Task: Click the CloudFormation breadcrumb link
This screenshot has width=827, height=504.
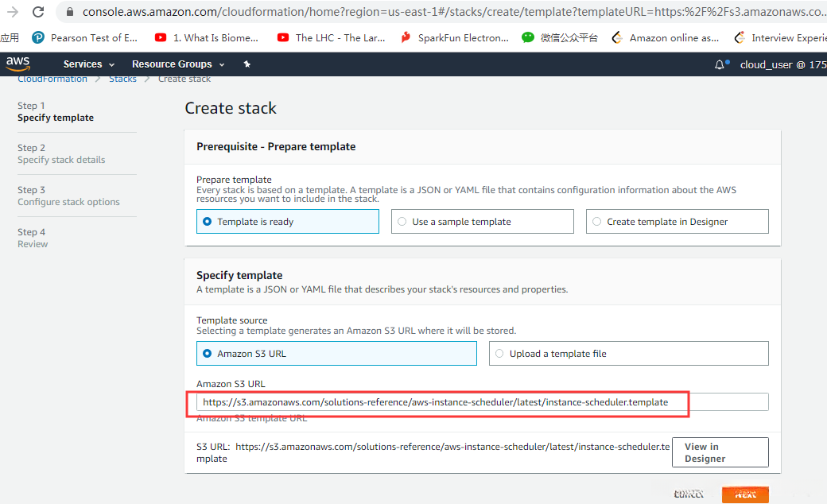Action: tap(52, 79)
